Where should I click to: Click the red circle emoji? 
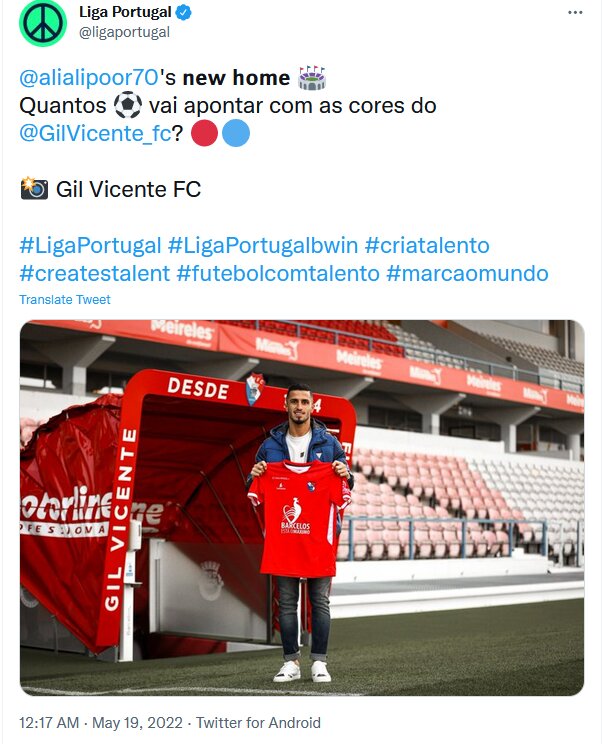point(204,133)
